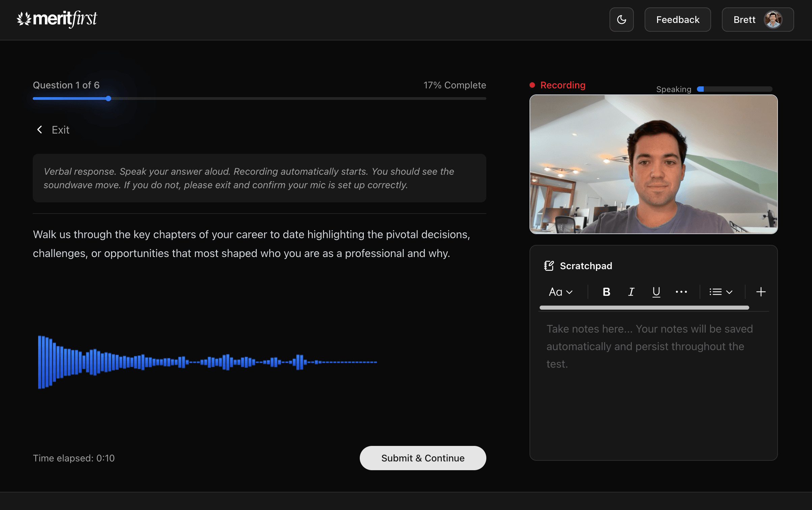This screenshot has width=812, height=510.
Task: Click the red Recording indicator dot
Action: (x=533, y=85)
